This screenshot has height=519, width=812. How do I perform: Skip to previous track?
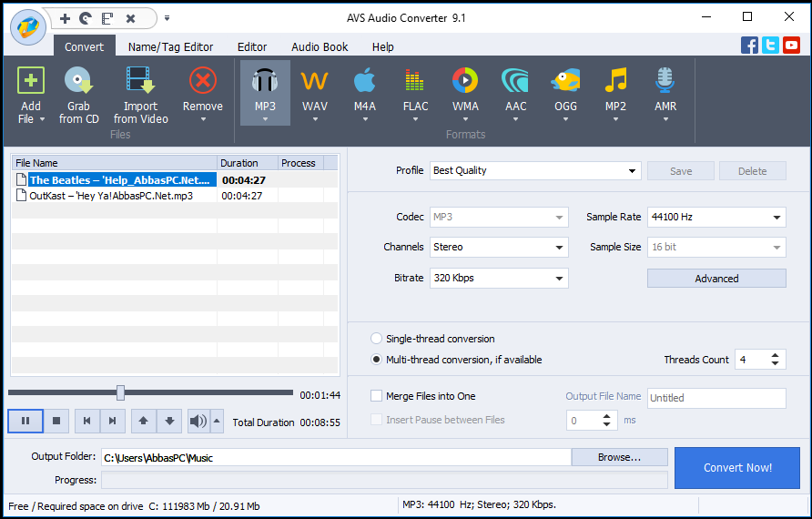tap(87, 421)
